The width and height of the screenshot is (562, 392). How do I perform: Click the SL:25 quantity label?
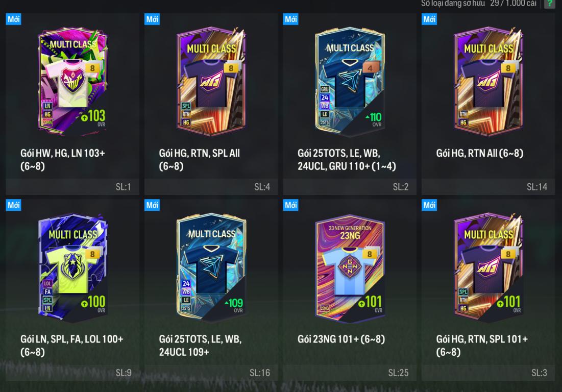pyautogui.click(x=398, y=373)
